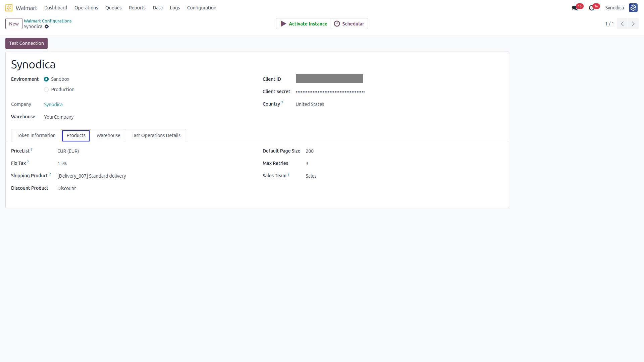Click Activate Instance button
This screenshot has width=644, height=362.
tap(304, 24)
